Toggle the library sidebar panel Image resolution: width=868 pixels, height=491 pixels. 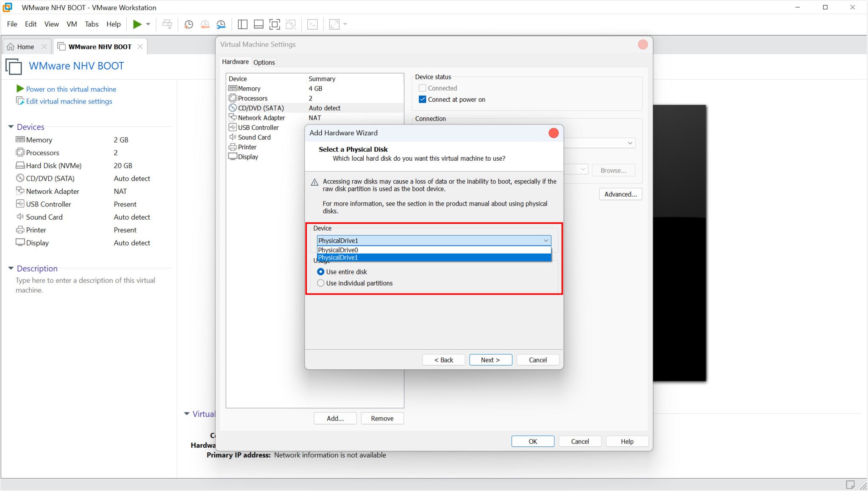(x=242, y=24)
